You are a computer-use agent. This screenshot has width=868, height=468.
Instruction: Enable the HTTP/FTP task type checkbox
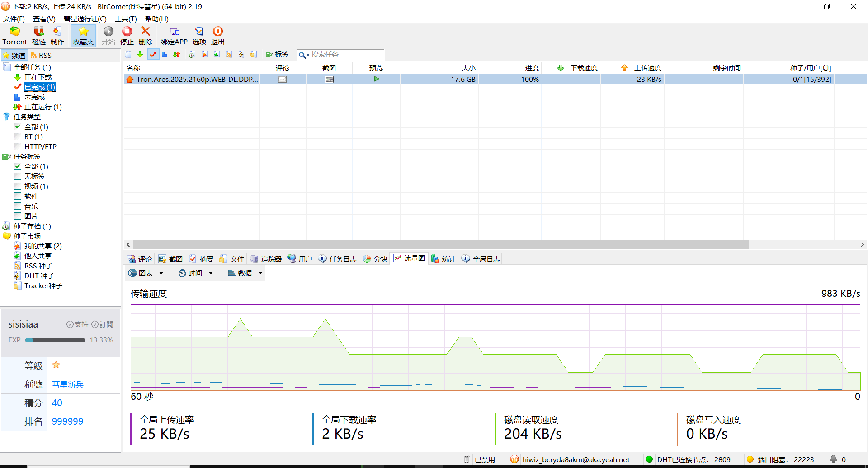(x=18, y=146)
